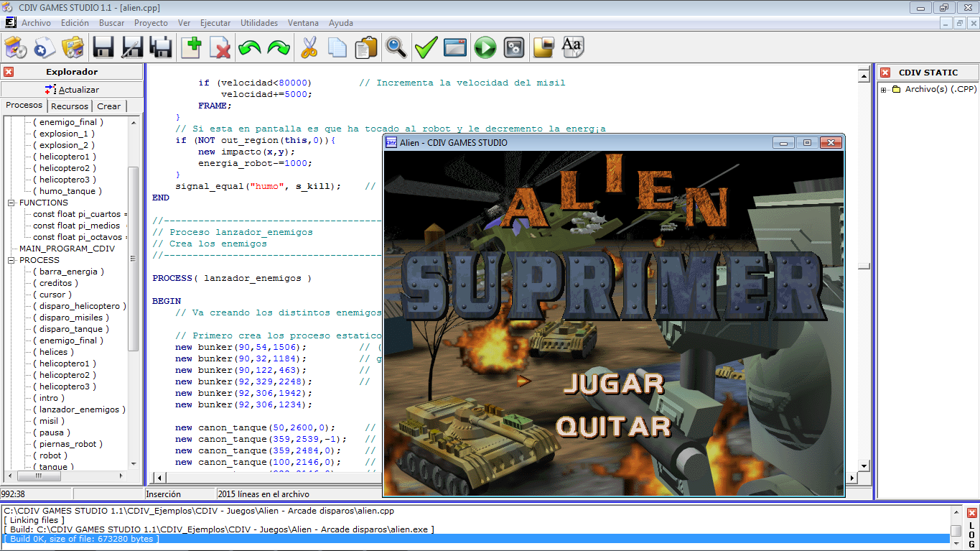
Task: Run the program with the green play icon
Action: click(485, 47)
